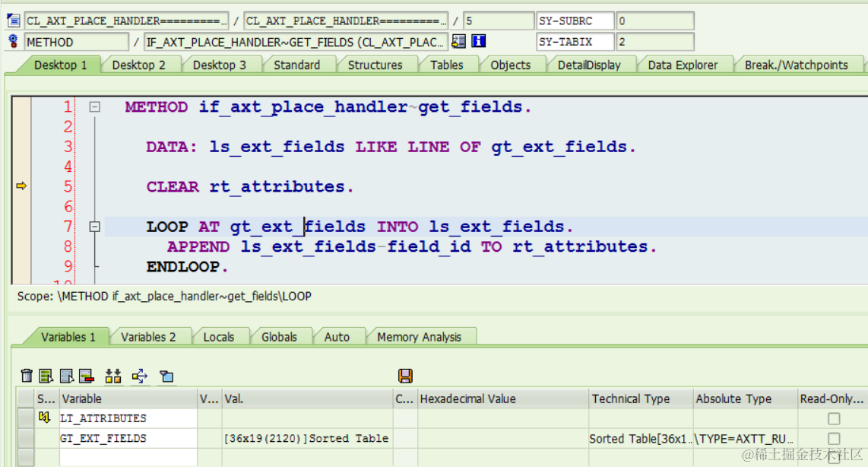The width and height of the screenshot is (868, 467).
Task: Click the empty variable name cell in the third row
Action: point(128,457)
